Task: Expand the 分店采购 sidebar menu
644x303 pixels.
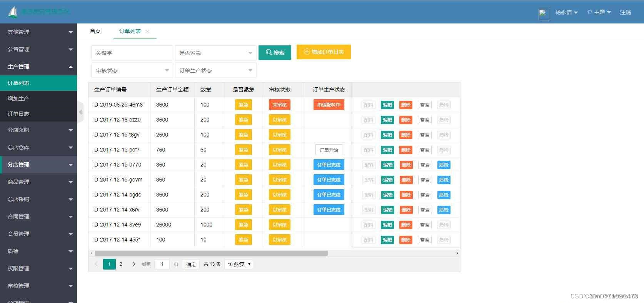Action: (x=38, y=130)
